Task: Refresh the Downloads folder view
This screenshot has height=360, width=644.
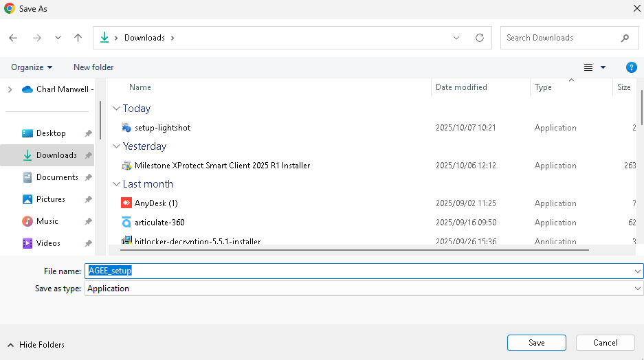Action: [480, 38]
